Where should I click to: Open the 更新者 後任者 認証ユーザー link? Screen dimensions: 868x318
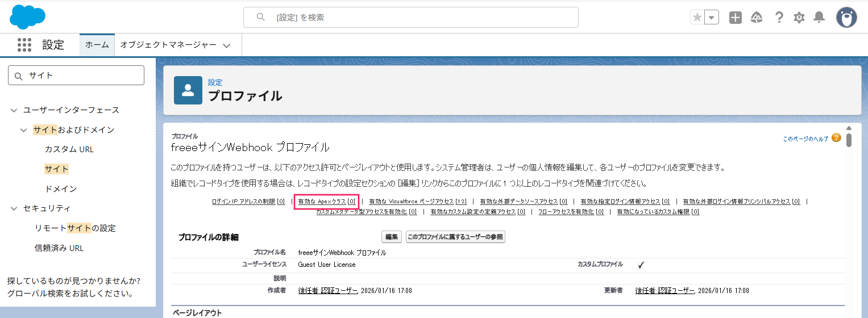(x=665, y=290)
